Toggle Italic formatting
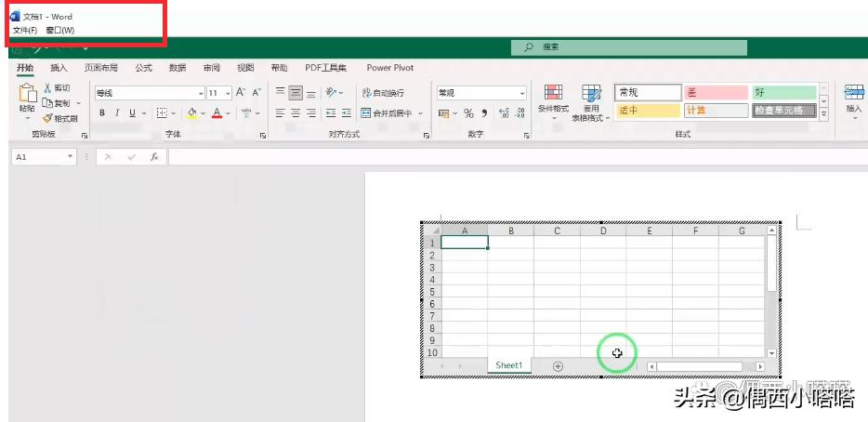868x422 pixels. pyautogui.click(x=117, y=113)
